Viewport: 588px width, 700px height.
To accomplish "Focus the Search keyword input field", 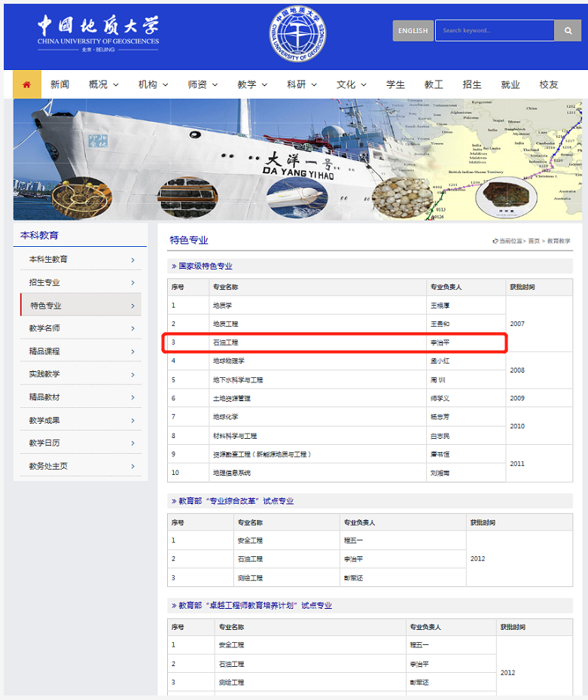I will [x=495, y=31].
